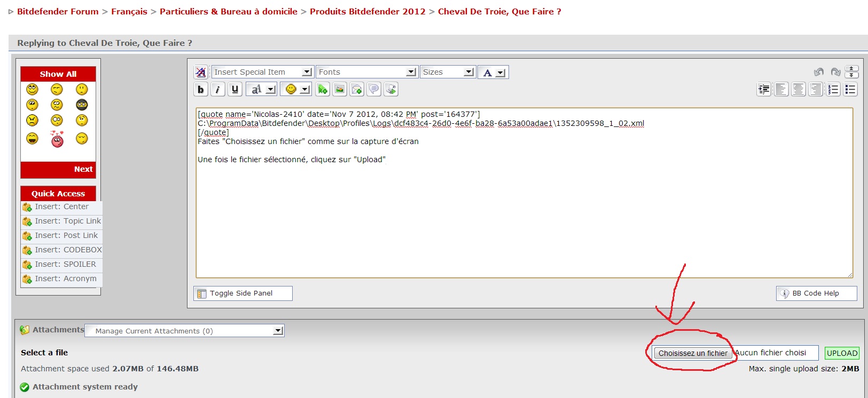This screenshot has width=868, height=398.
Task: Open Particuliers & Bureau à domicile link
Action: [x=229, y=11]
